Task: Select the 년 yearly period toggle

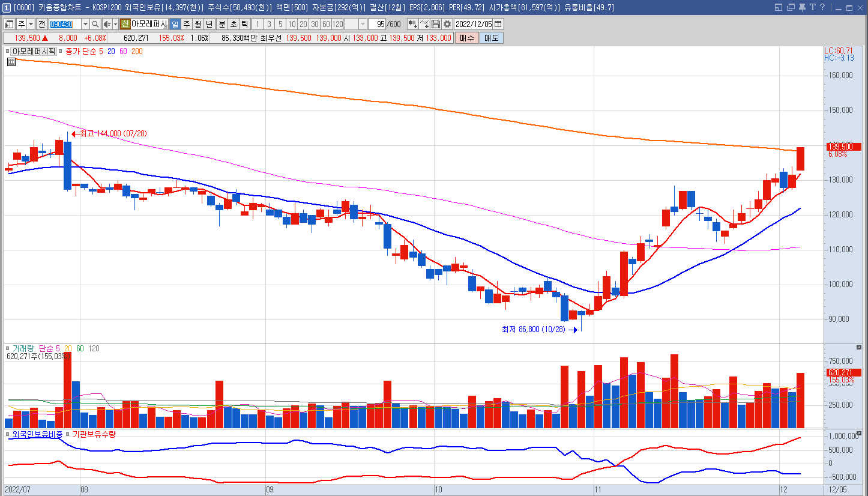Action: click(x=209, y=24)
